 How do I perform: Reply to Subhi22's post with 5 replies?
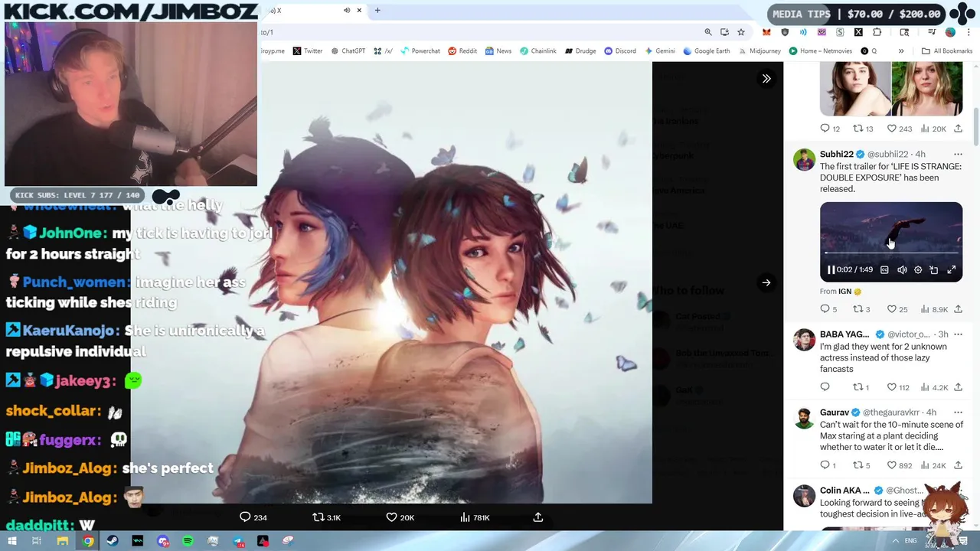coord(829,309)
